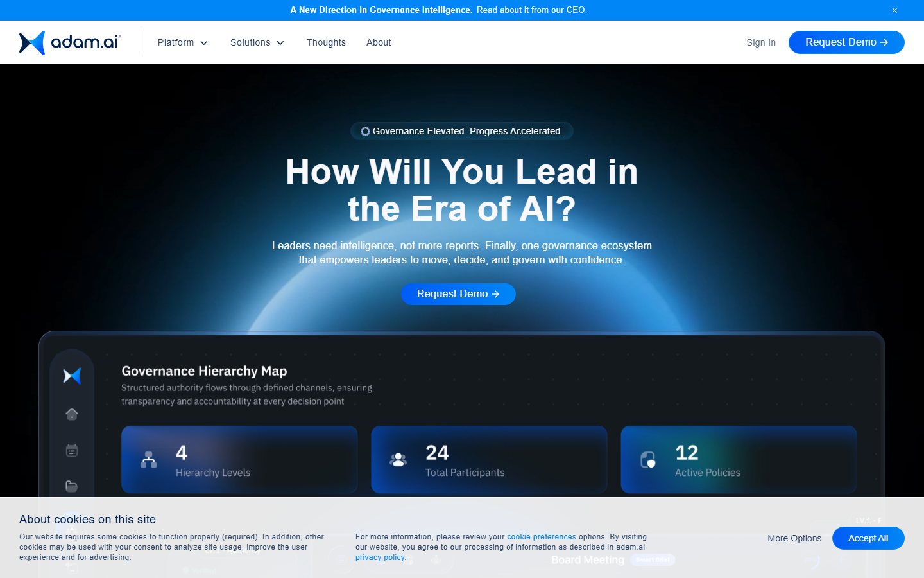924x578 pixels.
Task: Click the Governance Elevated tagline pill
Action: 462,131
